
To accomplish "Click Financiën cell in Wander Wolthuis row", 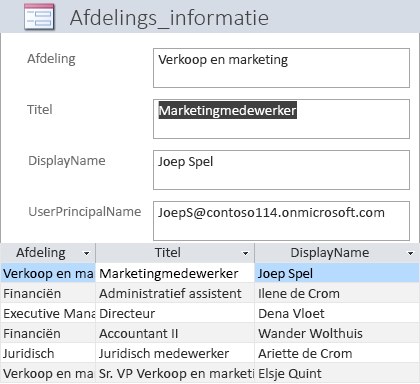I will point(48,333).
